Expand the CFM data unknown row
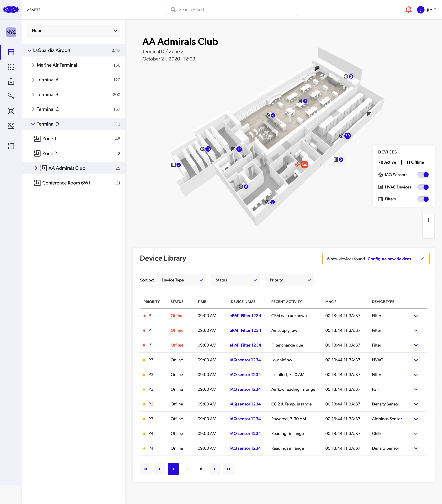 pyautogui.click(x=416, y=316)
